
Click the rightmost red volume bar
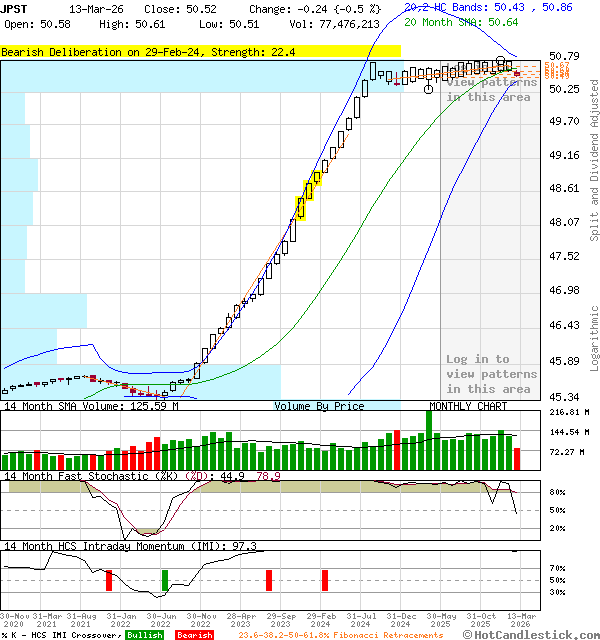516,459
